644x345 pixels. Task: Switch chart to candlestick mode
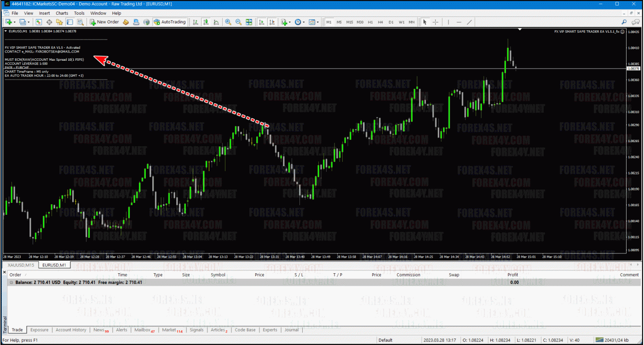[x=206, y=22]
